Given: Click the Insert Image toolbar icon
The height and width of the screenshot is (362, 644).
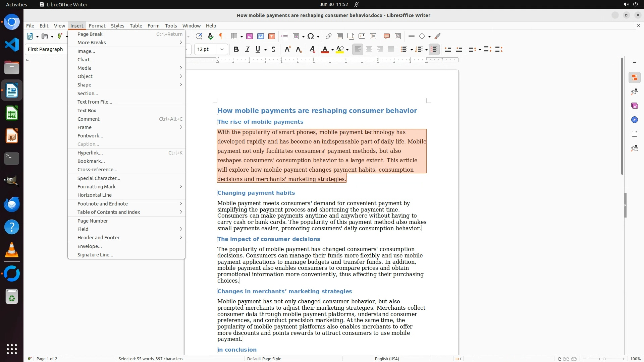Looking at the screenshot, I should click(250, 37).
